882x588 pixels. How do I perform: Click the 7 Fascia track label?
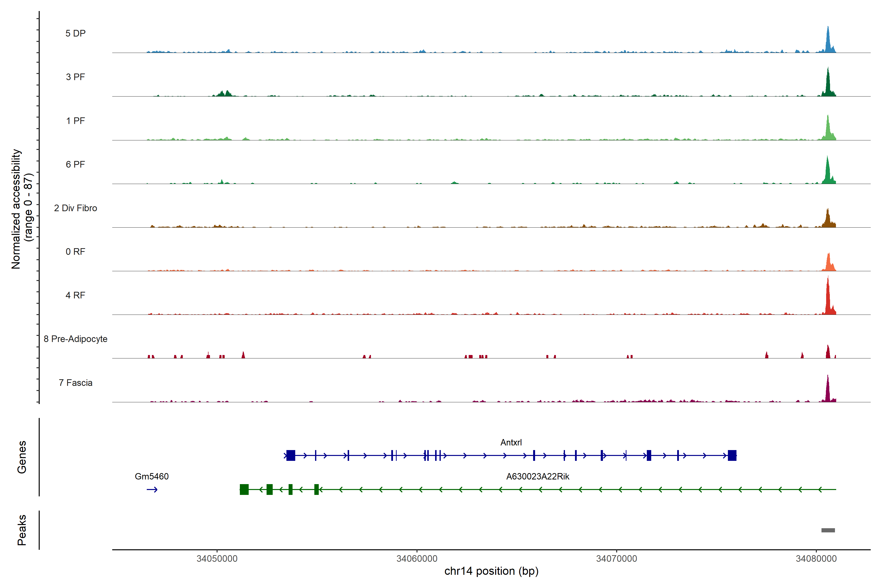pos(75,383)
